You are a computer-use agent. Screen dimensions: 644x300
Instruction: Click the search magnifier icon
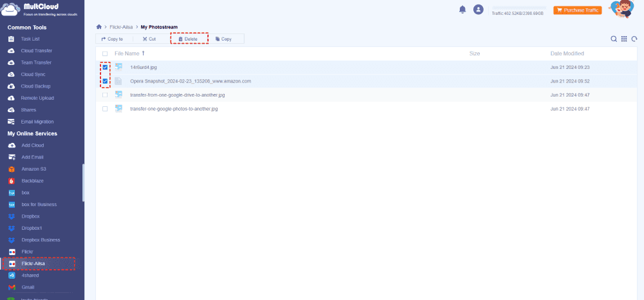click(614, 39)
